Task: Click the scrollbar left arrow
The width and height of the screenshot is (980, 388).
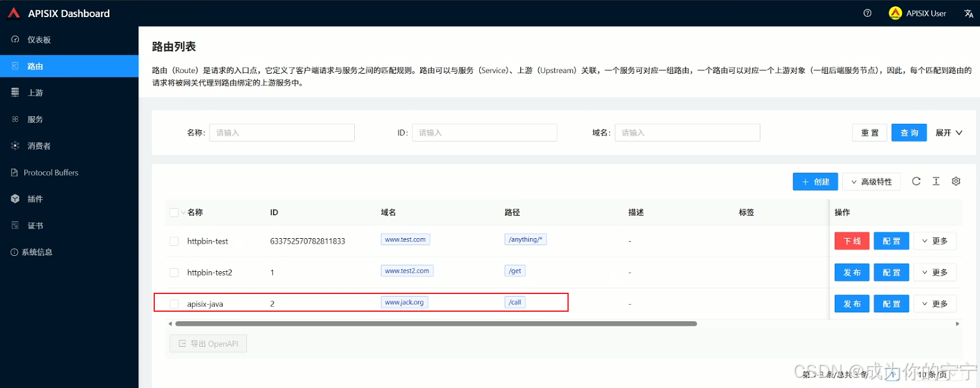Action: (x=169, y=324)
